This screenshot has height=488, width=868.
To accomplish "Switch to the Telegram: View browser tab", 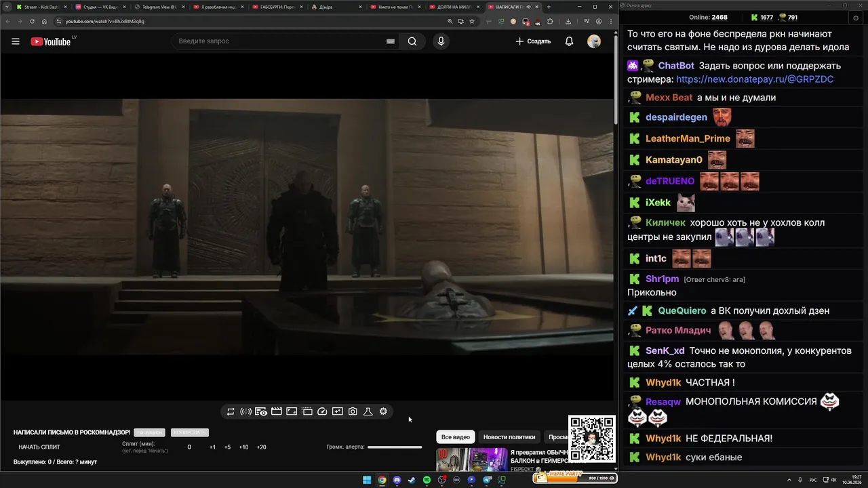I will pyautogui.click(x=159, y=7).
